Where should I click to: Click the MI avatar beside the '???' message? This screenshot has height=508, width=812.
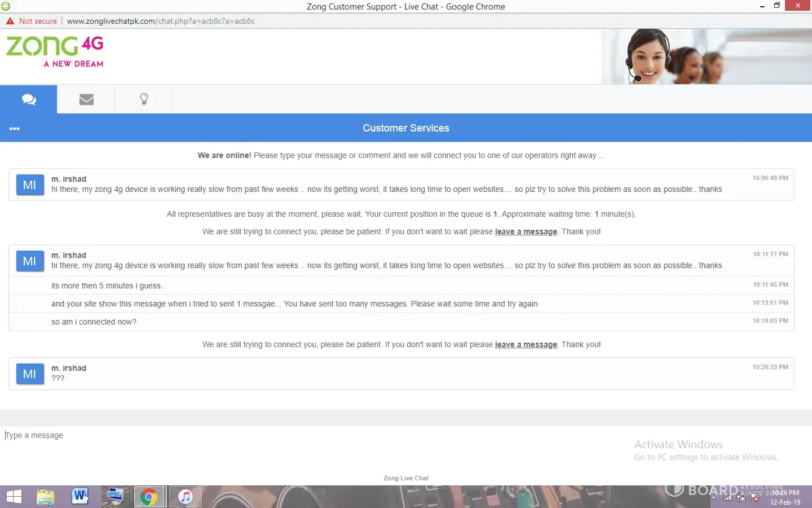pyautogui.click(x=30, y=374)
